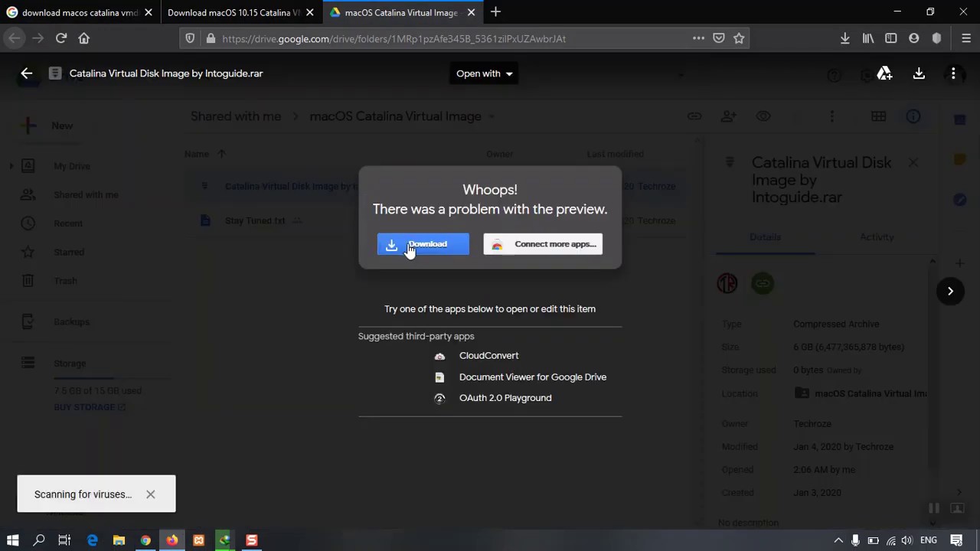The width and height of the screenshot is (980, 551).
Task: Open Trash in Drive sidebar
Action: 65,281
